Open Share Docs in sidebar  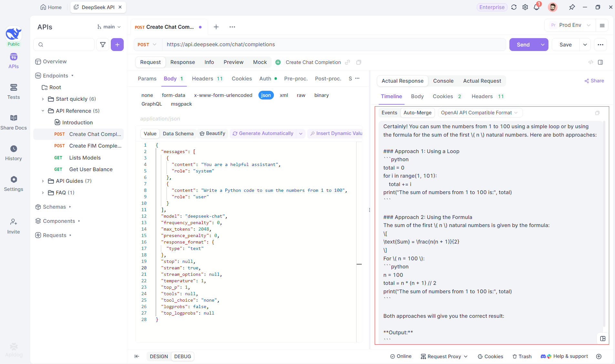click(14, 122)
